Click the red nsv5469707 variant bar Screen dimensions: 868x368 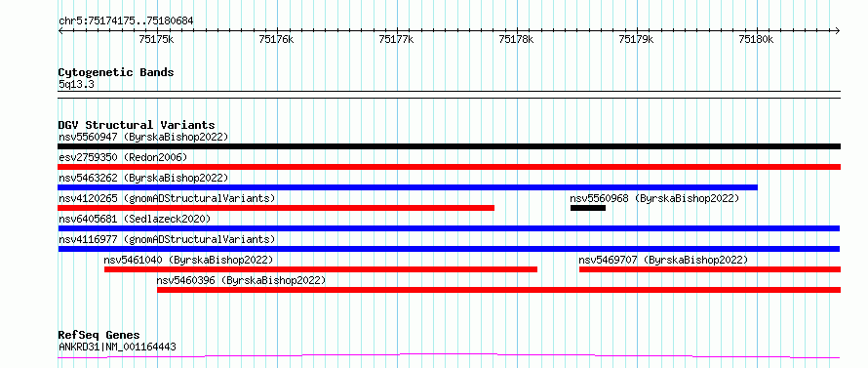tap(710, 269)
